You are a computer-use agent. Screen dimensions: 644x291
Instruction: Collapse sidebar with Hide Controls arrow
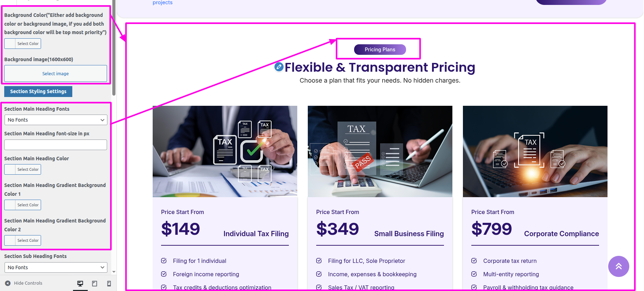click(8, 283)
